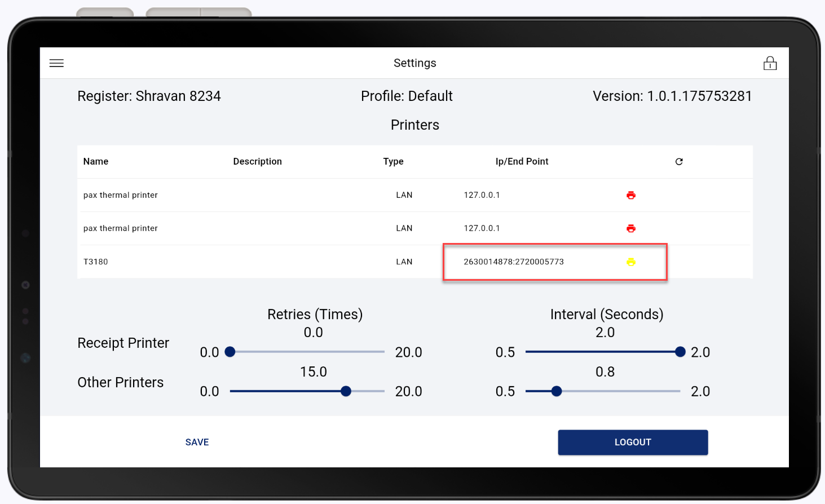Select the first pax thermal printer row
The width and height of the screenshot is (825, 504).
[226, 195]
